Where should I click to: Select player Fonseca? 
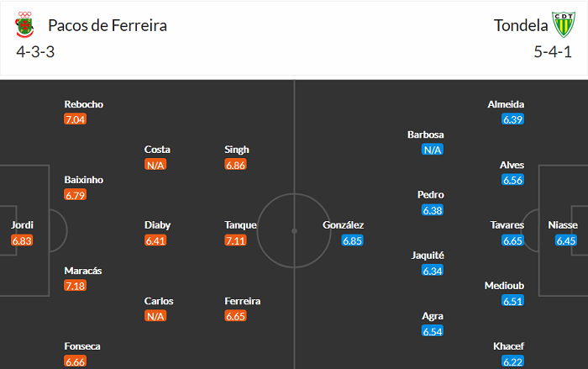click(84, 346)
